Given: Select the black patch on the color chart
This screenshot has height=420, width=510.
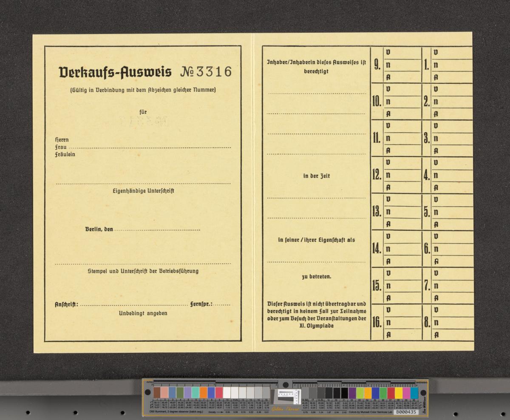Looking at the screenshot, I should (344, 393).
